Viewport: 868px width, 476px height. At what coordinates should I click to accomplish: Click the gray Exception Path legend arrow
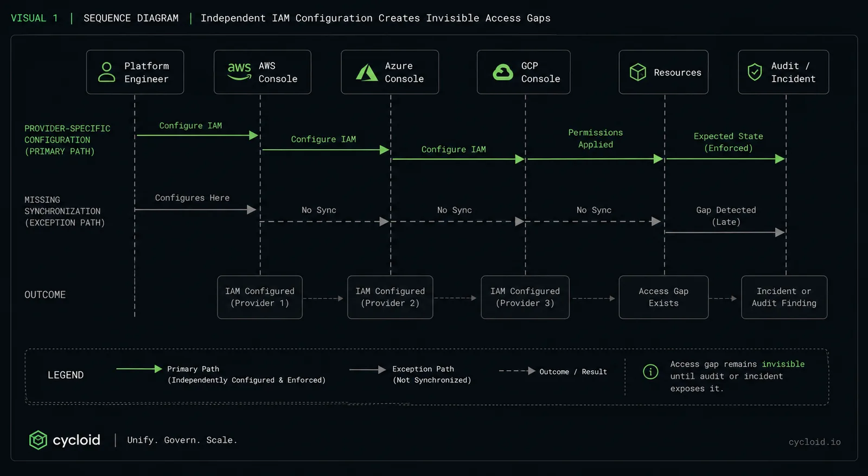coord(368,369)
